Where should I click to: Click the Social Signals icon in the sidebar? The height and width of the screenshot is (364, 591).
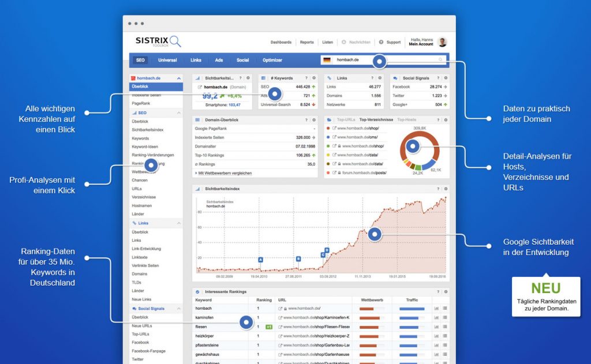click(x=134, y=308)
